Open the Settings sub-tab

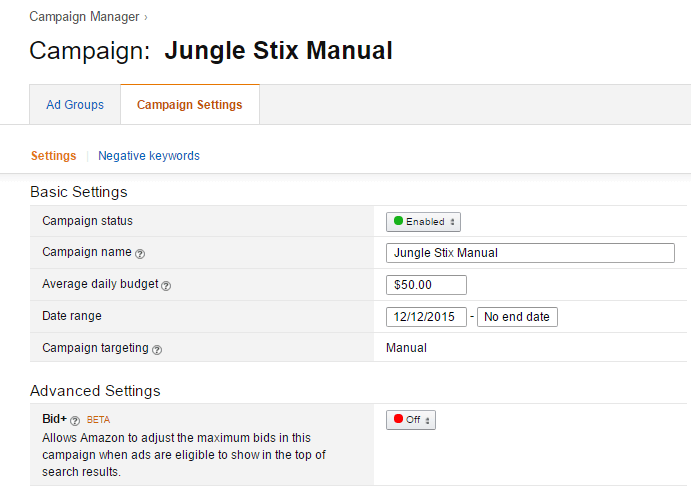point(53,156)
